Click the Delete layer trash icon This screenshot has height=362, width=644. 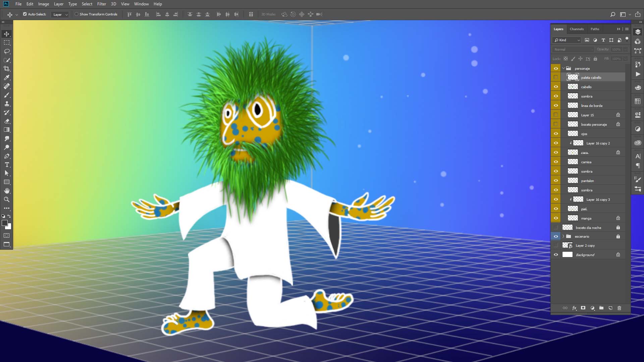point(619,308)
